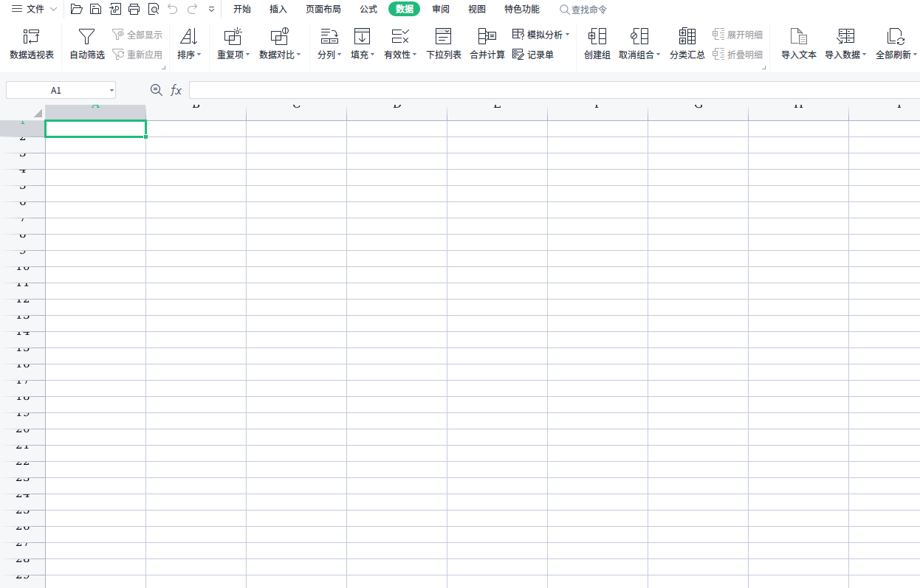
Task: Click the formula bar input
Action: (555, 90)
